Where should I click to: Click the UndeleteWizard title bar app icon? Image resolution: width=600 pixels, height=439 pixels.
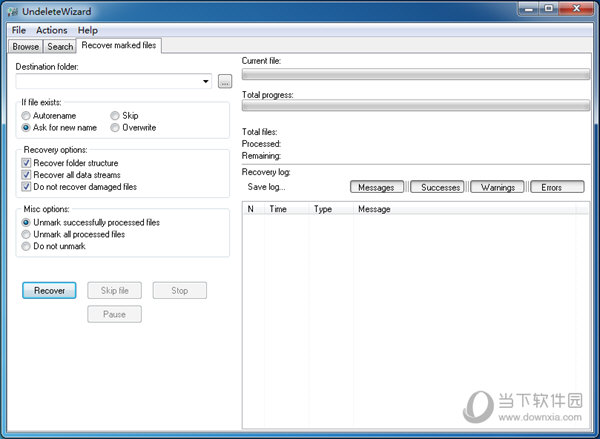(x=12, y=12)
